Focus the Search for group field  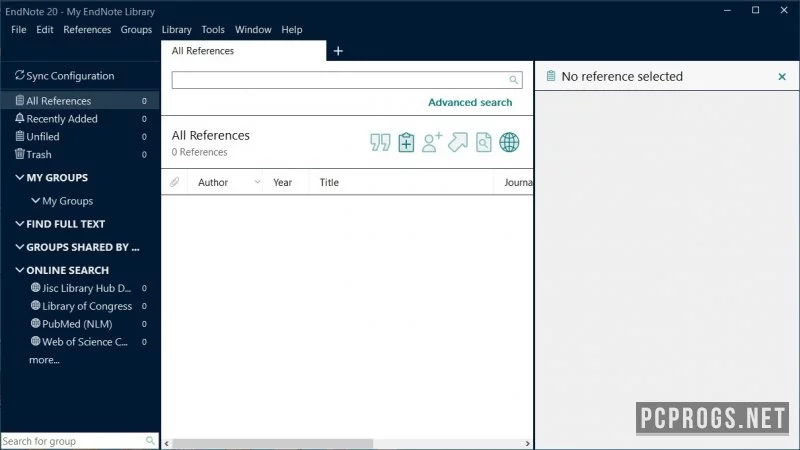point(80,440)
